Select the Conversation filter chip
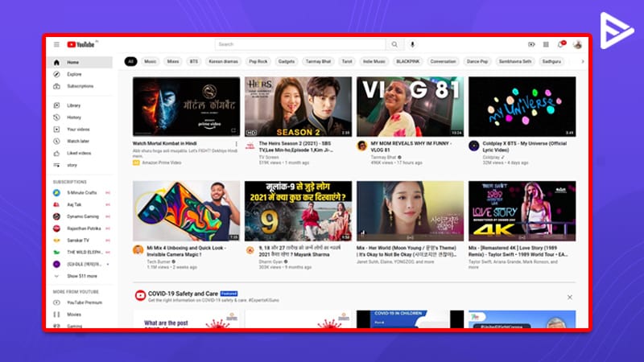 click(443, 62)
